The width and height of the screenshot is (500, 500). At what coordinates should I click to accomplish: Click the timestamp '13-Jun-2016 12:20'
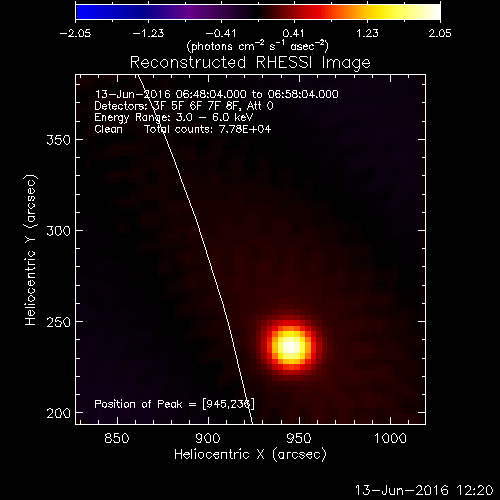424,490
